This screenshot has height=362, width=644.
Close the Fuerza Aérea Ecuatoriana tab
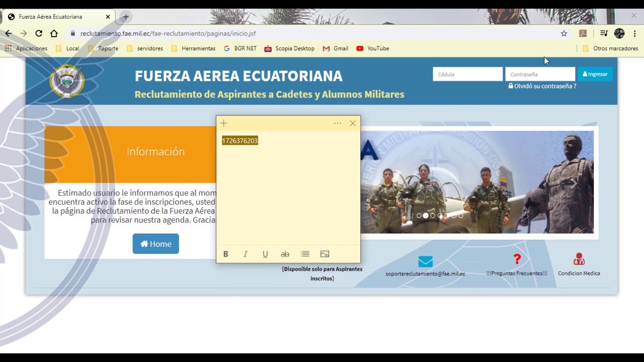click(108, 17)
